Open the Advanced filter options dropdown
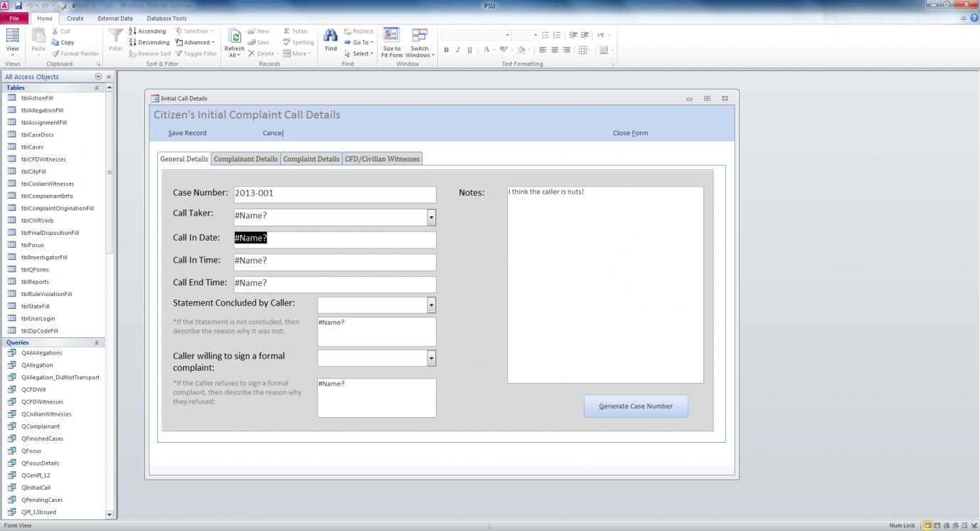 pos(194,42)
